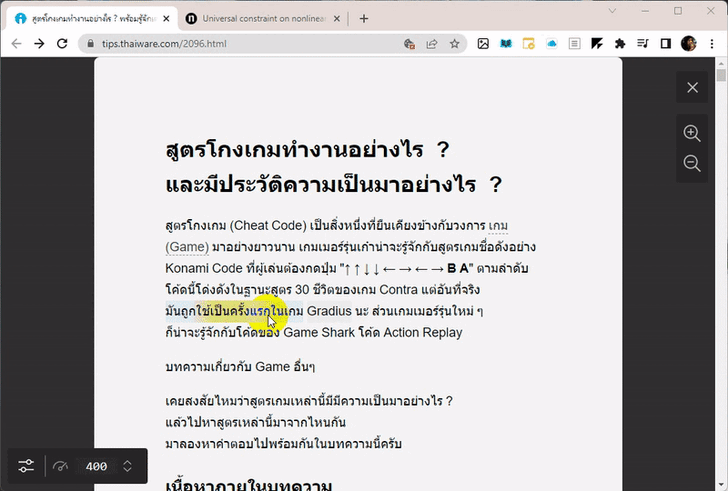The height and width of the screenshot is (491, 728).
Task: Click the text Game Shark
Action: click(x=319, y=332)
